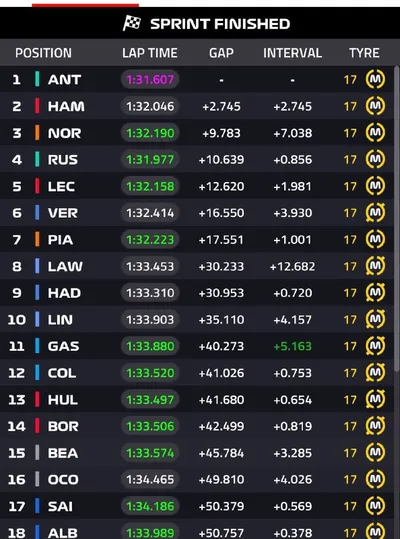Select the VER driver row name
The height and width of the screenshot is (539, 400).
[63, 213]
